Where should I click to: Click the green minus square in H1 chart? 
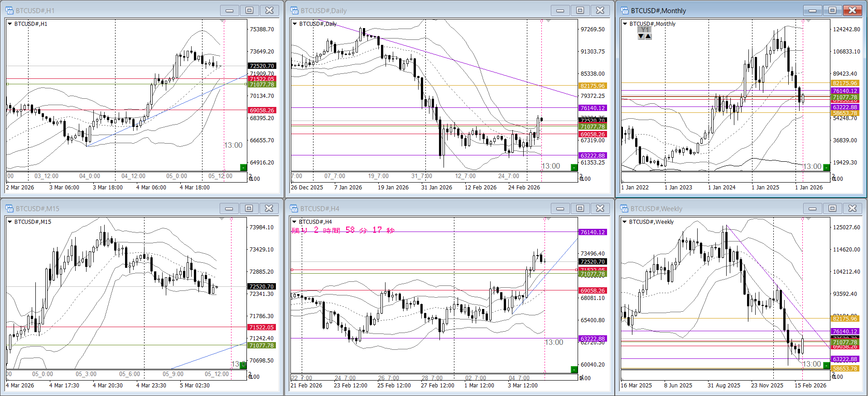pyautogui.click(x=243, y=167)
